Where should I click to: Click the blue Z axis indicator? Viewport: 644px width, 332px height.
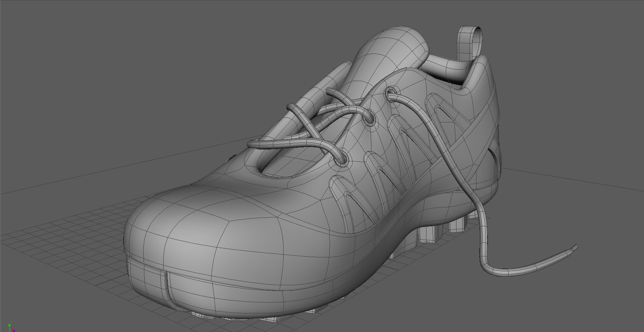[14, 331]
